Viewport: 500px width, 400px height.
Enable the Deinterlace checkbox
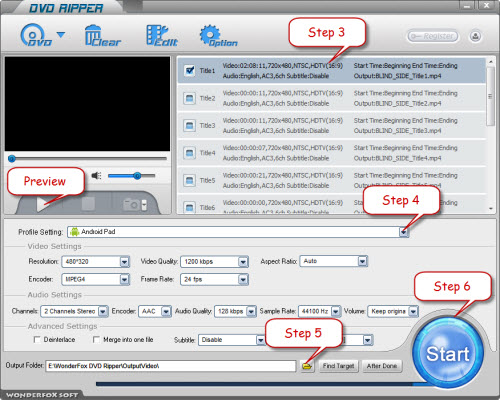click(x=37, y=340)
